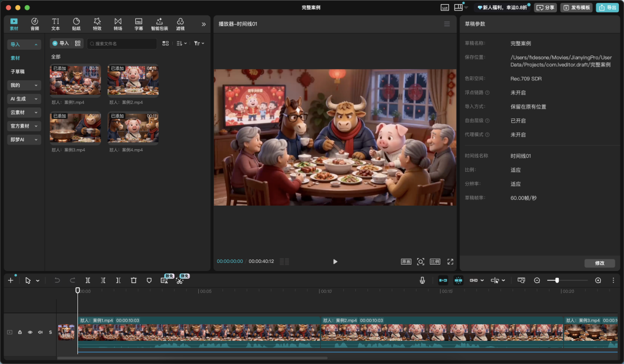Toggle the main track magnet switch
624x364 pixels.
coord(443,280)
